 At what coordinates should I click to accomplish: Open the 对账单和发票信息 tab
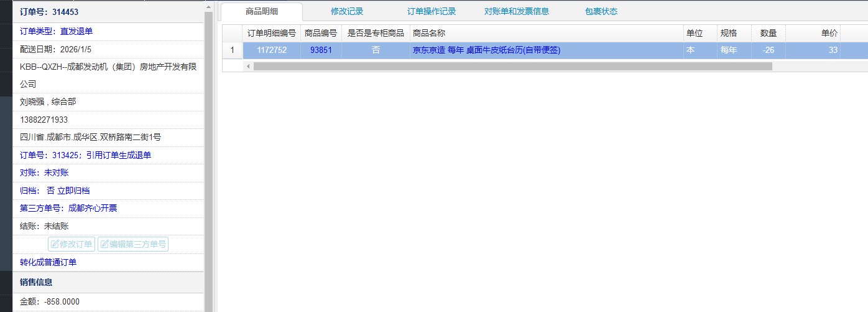point(517,11)
